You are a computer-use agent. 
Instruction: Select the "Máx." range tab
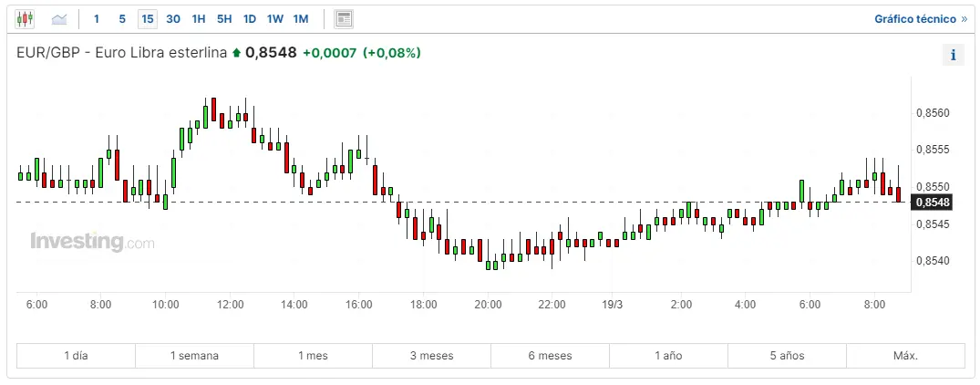click(905, 356)
